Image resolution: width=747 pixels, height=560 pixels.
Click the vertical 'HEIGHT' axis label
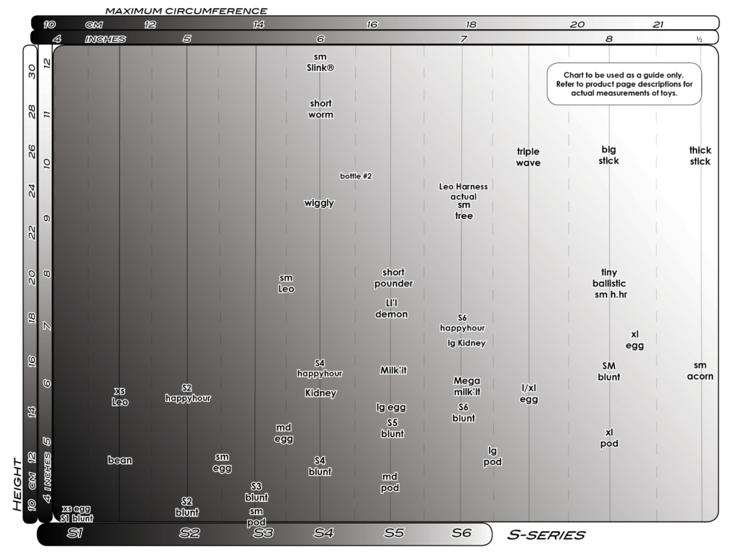[18, 485]
